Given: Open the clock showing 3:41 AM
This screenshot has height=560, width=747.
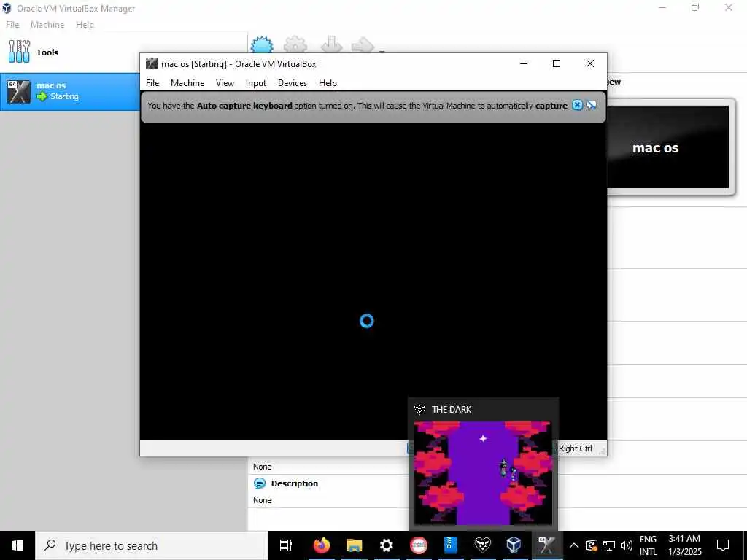Looking at the screenshot, I should coord(684,545).
